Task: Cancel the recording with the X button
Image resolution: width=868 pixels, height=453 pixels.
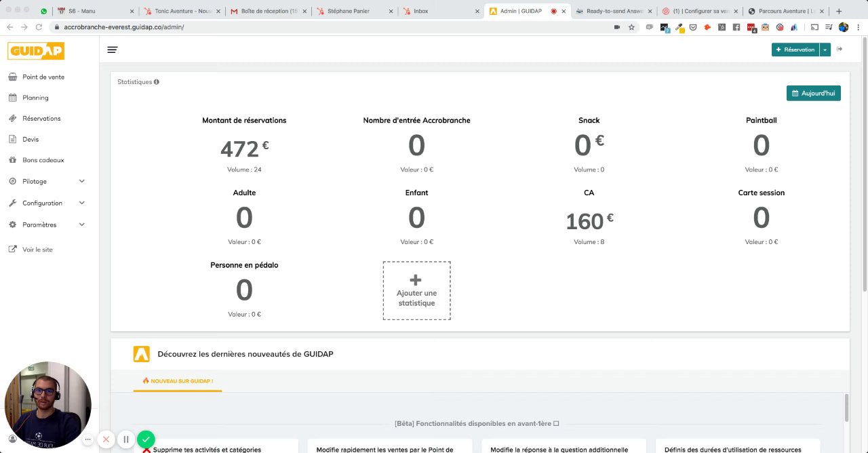Action: (x=106, y=439)
